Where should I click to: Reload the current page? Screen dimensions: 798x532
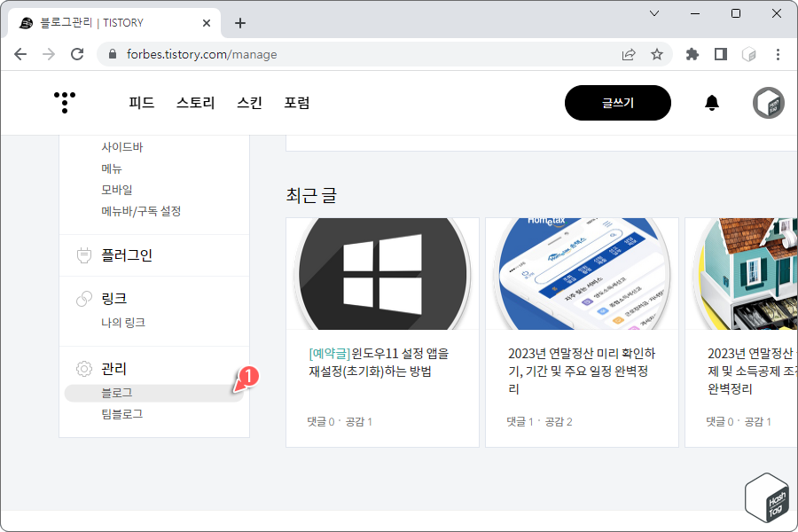pos(77,54)
